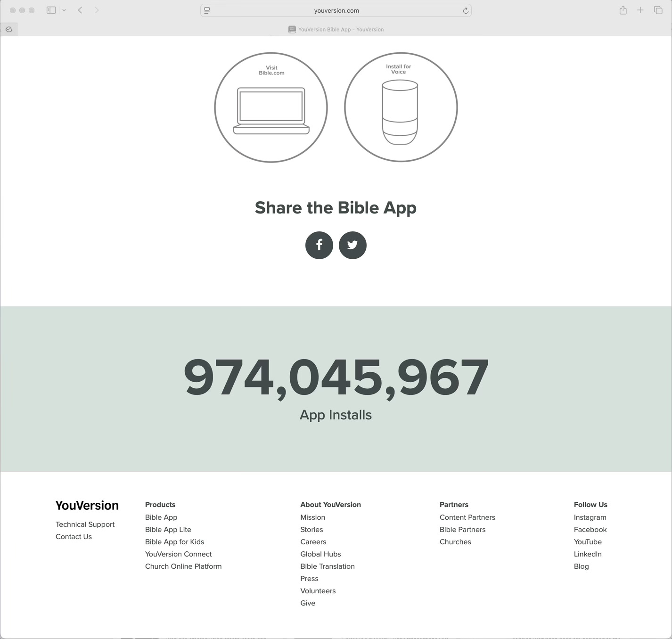Go to the Mission page
The width and height of the screenshot is (672, 639).
click(313, 517)
